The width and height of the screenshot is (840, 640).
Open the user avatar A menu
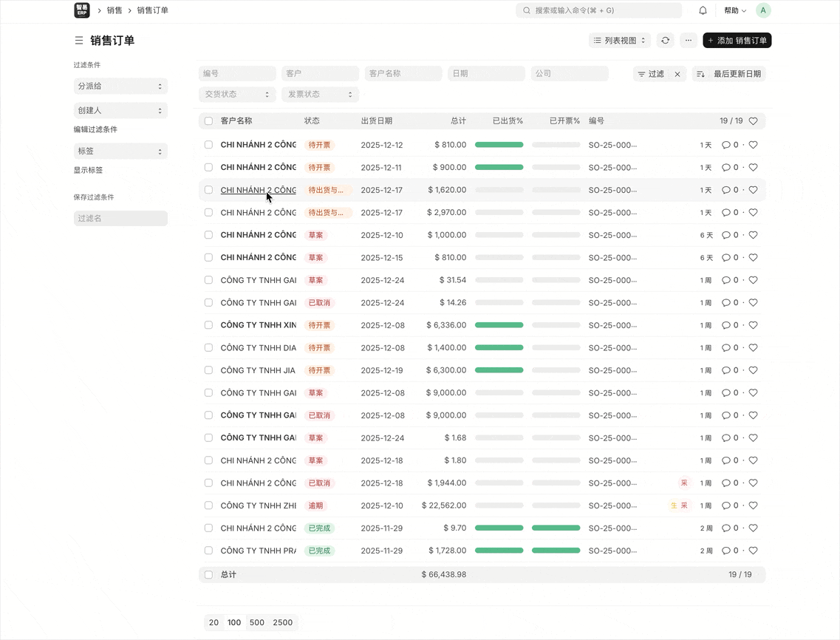pyautogui.click(x=763, y=10)
